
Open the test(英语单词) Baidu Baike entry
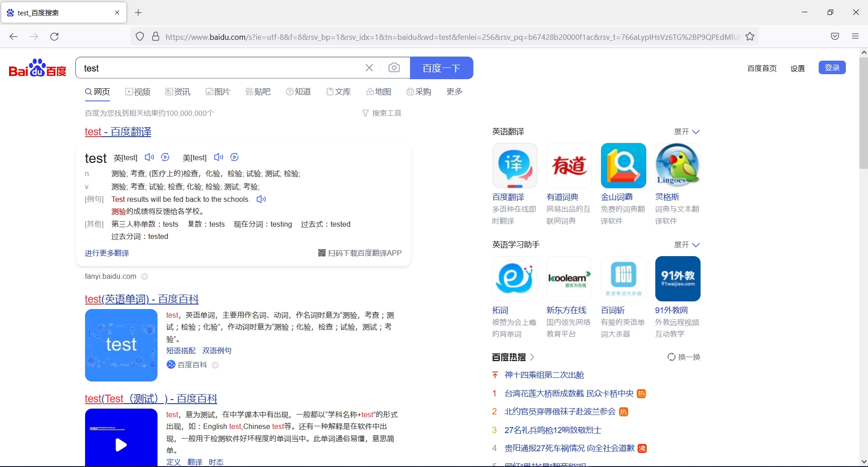(x=141, y=299)
